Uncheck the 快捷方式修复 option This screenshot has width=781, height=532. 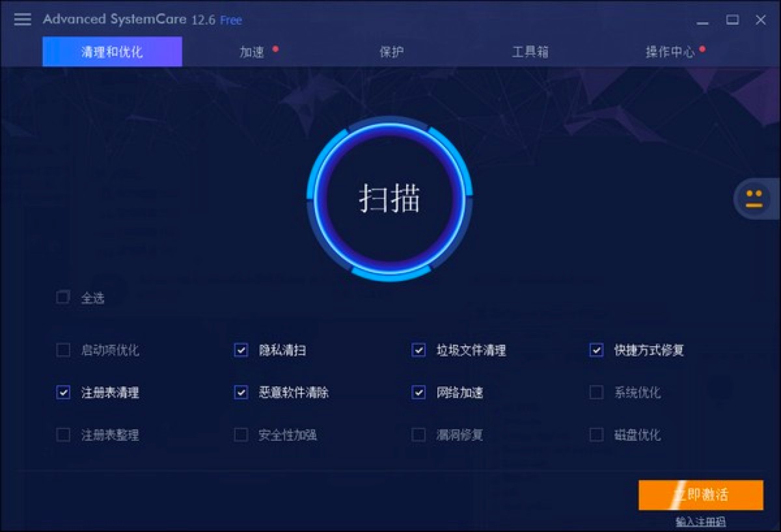coord(596,350)
